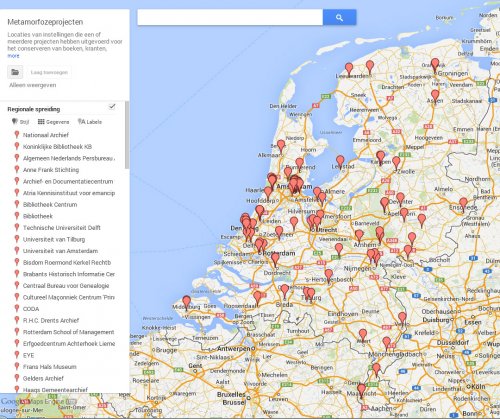Viewport: 500px width, 419px height.
Task: Select 'Bibliotheek Centrum' list entry
Action: coord(50,204)
